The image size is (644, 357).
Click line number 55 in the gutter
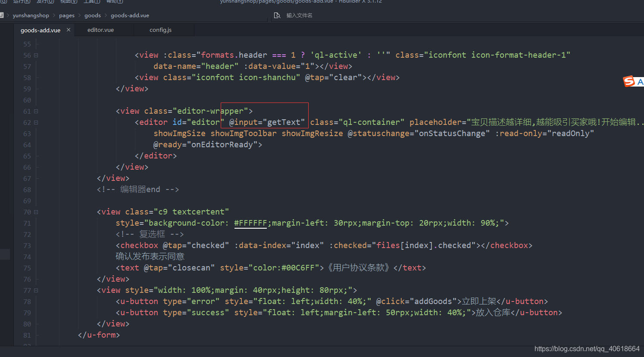click(x=27, y=44)
